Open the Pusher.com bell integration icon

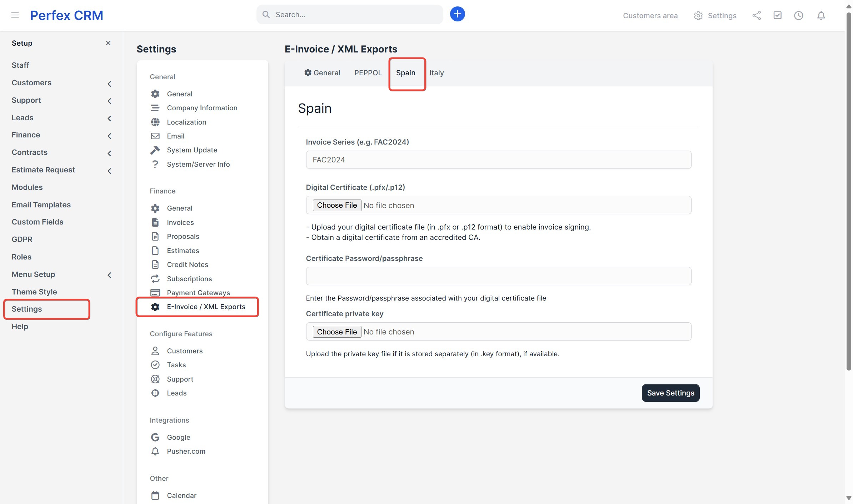tap(155, 451)
